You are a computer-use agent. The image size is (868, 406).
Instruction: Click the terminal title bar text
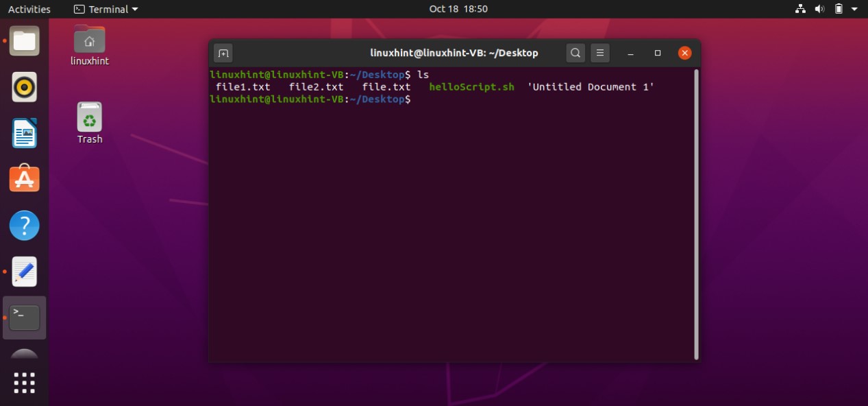[x=454, y=53]
